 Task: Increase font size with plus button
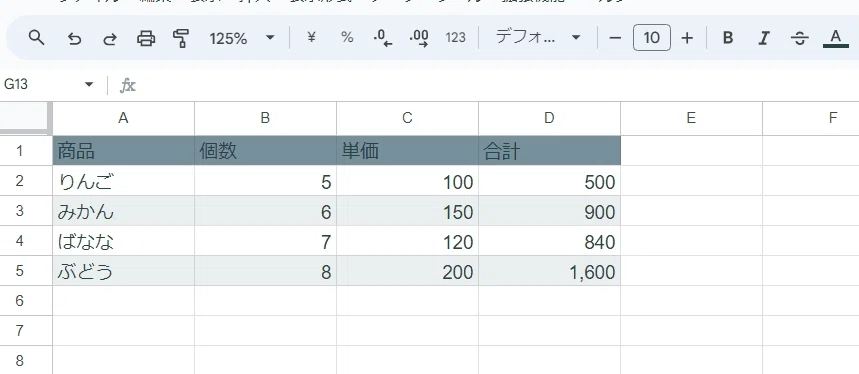click(x=687, y=38)
